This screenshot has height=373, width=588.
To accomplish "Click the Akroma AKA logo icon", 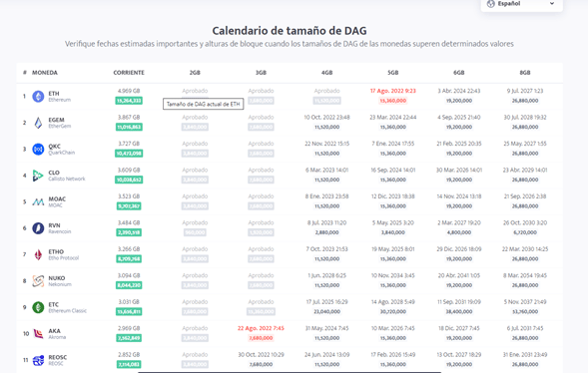I will point(38,334).
